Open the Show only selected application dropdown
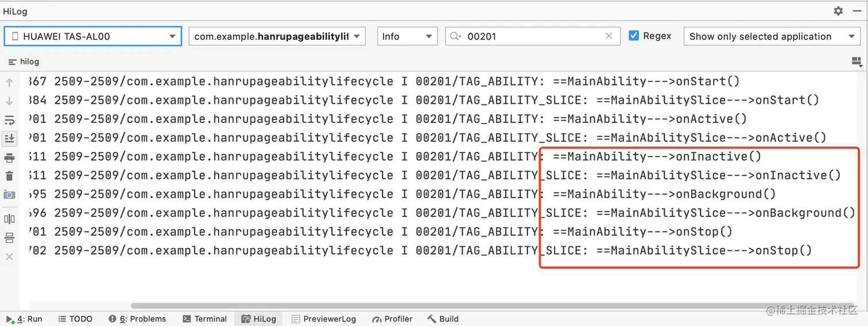The height and width of the screenshot is (326, 868). click(772, 36)
